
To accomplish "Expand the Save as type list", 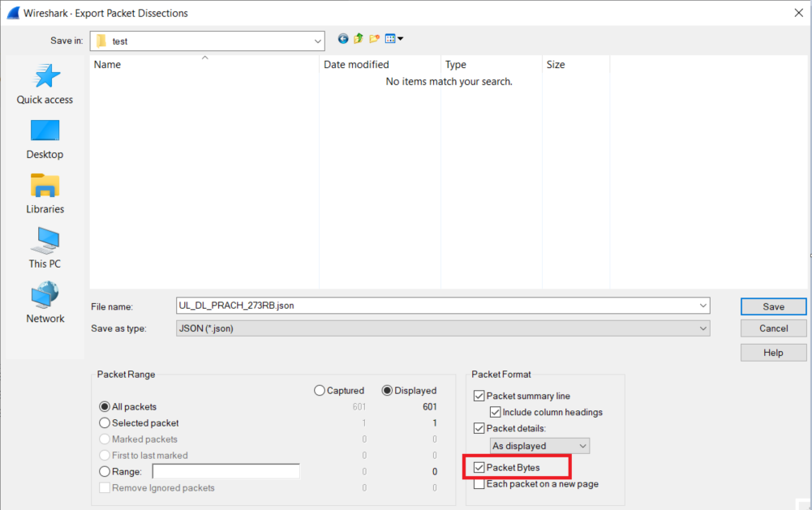I will [x=702, y=328].
